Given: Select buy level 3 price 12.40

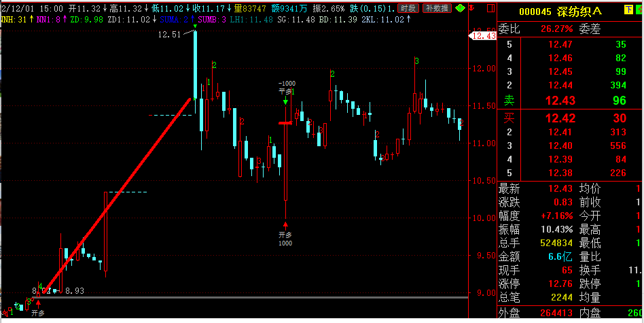Looking at the screenshot, I should tap(560, 146).
